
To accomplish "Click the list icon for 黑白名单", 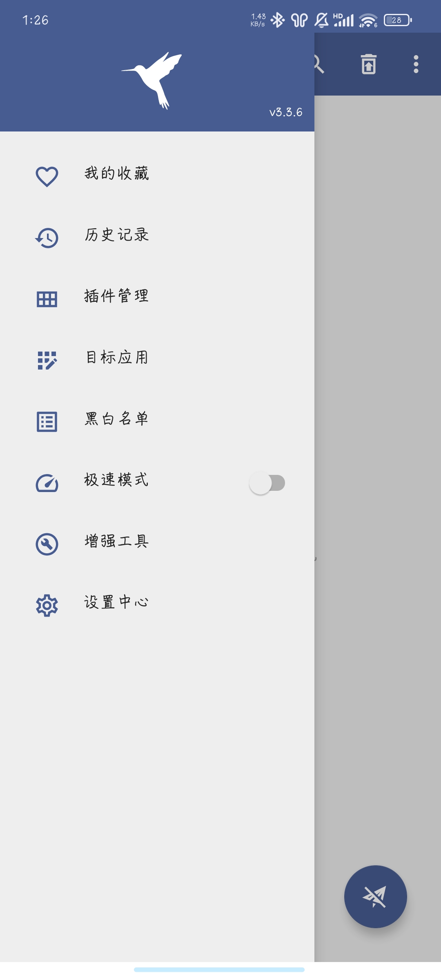I will [x=47, y=422].
